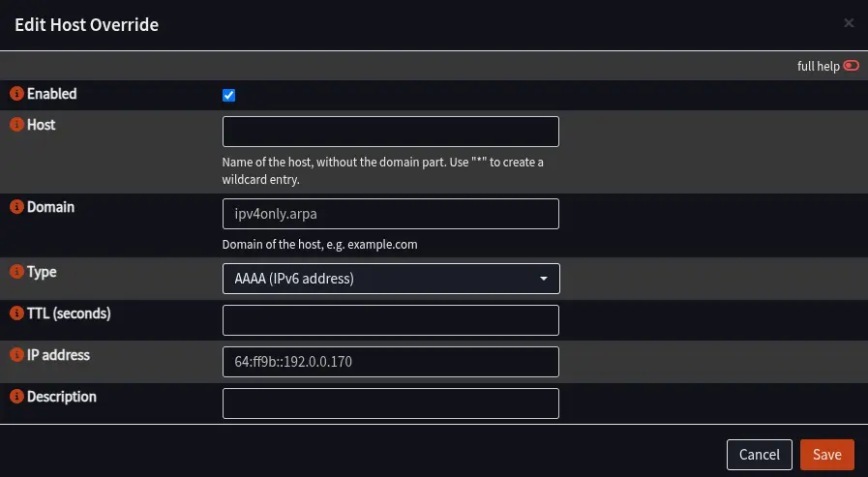Image resolution: width=868 pixels, height=477 pixels.
Task: Select the IP address field with 64:ff9b::192.0.0.170
Action: pos(391,362)
